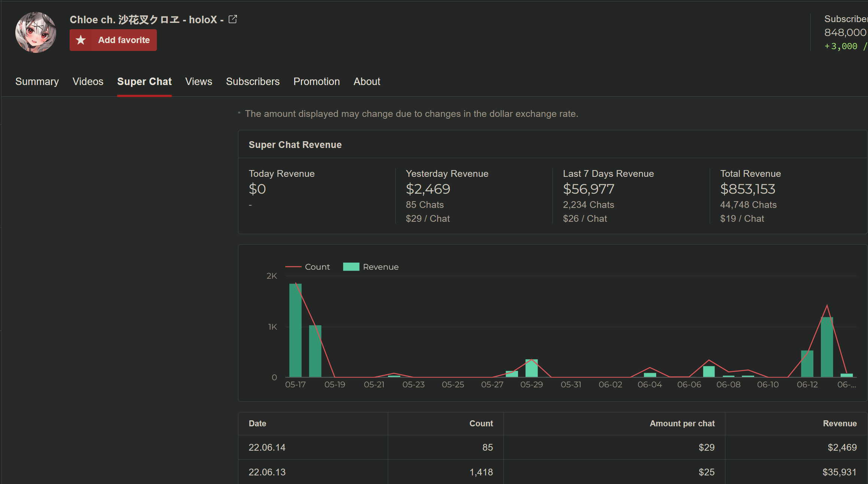868x484 pixels.
Task: Click the 05-29 revenue bar
Action: (x=532, y=368)
